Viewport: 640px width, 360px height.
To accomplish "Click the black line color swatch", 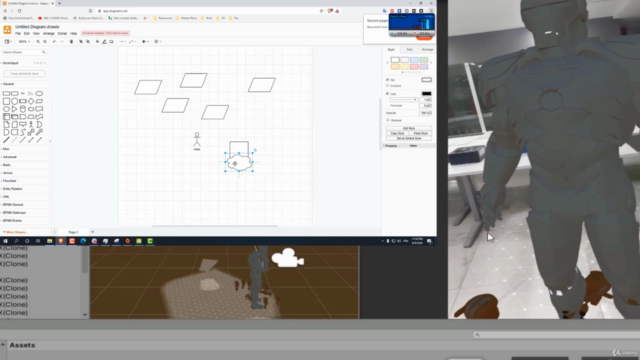I will coord(427,94).
